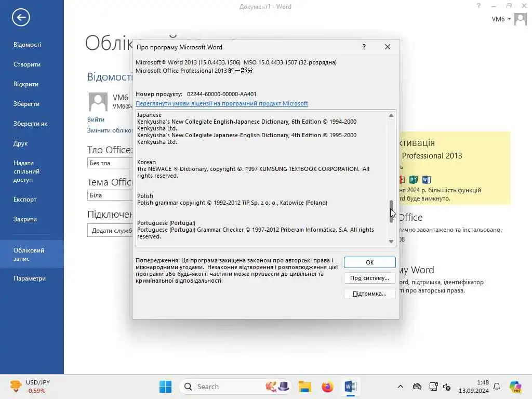Image resolution: width=532 pixels, height=399 pixels.
Task: Open Надати спільний доступ page
Action: (26, 171)
